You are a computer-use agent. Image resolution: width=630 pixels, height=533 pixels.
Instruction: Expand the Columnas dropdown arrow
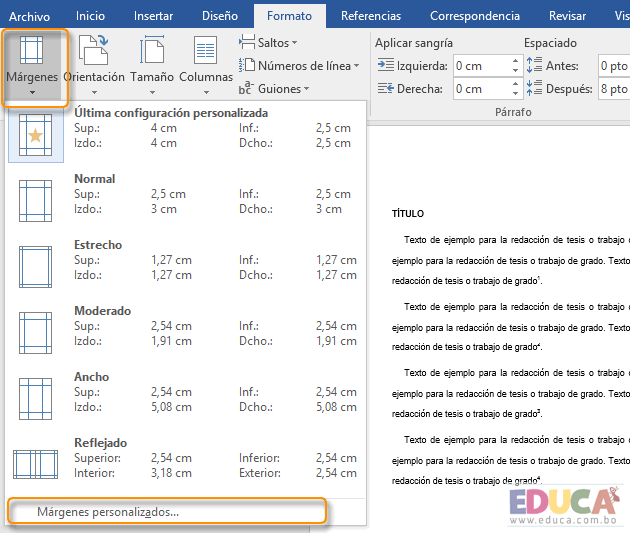click(206, 93)
